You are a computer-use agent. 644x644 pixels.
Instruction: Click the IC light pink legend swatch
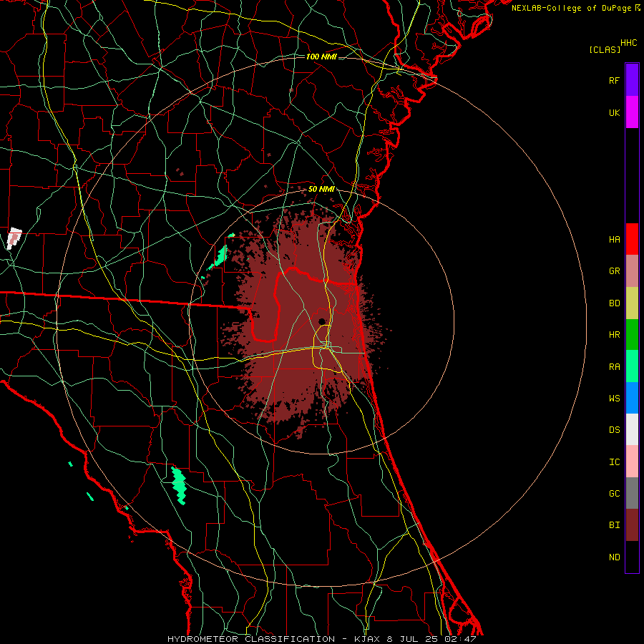tap(632, 462)
